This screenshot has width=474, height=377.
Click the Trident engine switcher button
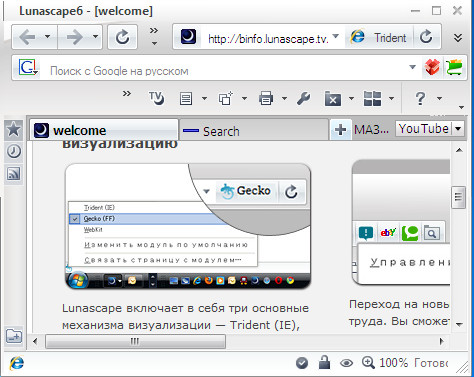click(379, 37)
